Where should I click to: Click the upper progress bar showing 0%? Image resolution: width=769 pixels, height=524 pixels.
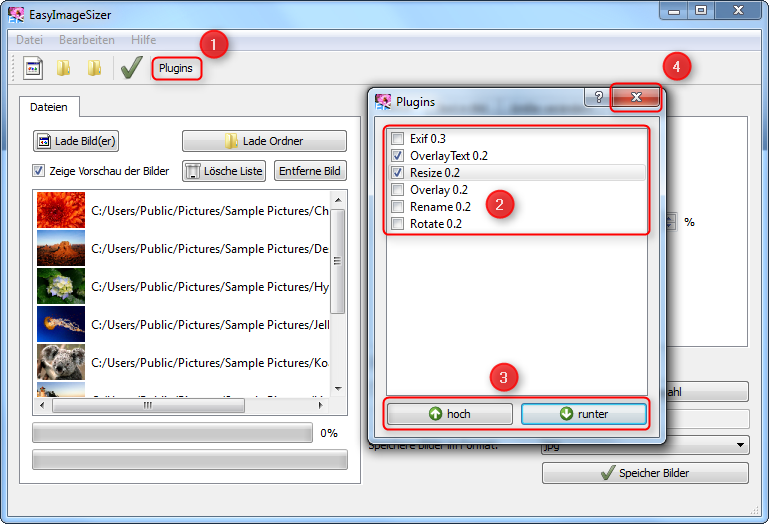172,433
